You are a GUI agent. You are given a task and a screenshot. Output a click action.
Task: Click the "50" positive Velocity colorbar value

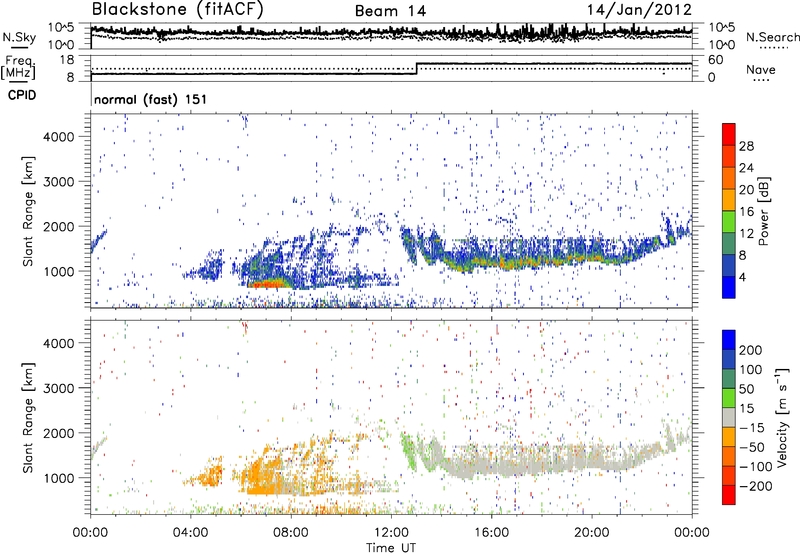pos(746,389)
